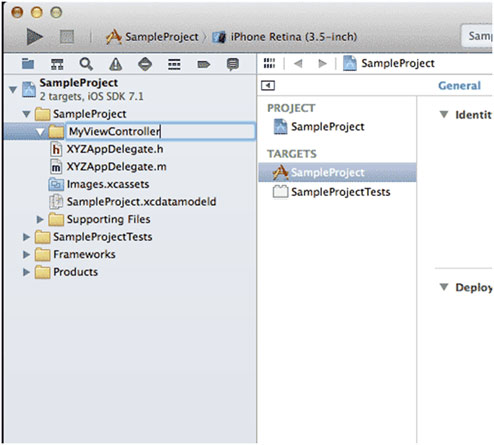Go forward using the jump bar right arrow
Image resolution: width=494 pixels, height=445 pixels.
coord(322,63)
